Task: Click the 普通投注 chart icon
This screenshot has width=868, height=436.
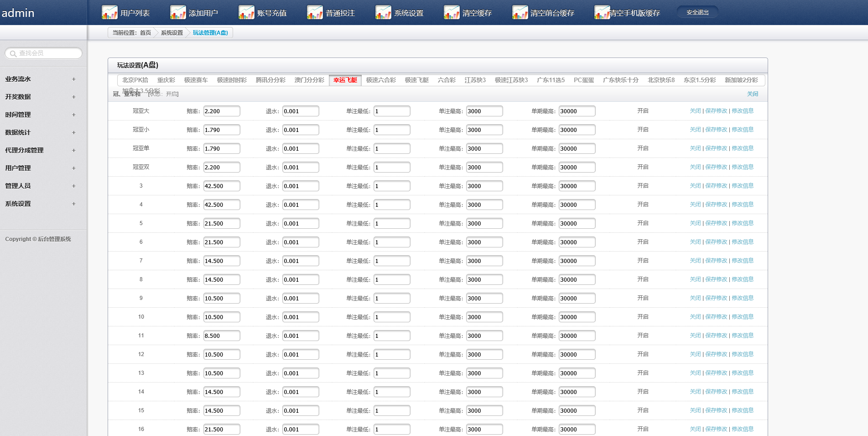Action: [315, 12]
